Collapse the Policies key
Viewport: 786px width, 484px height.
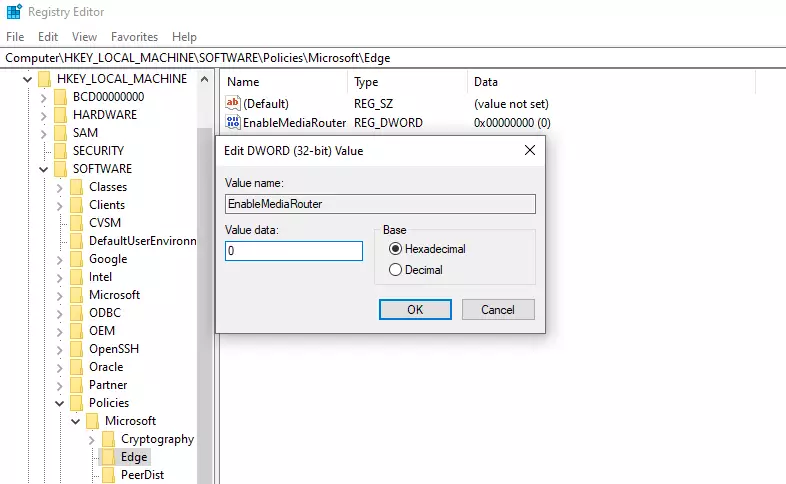tap(60, 404)
